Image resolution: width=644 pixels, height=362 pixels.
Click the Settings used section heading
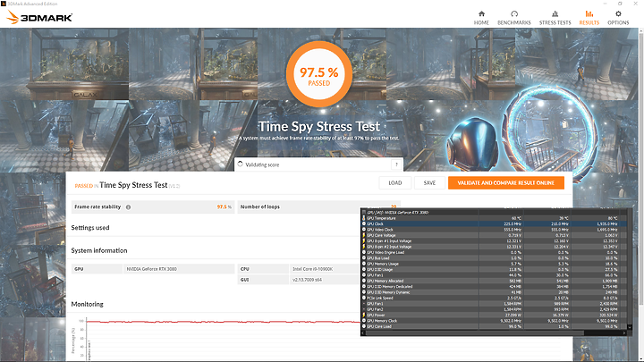90,228
